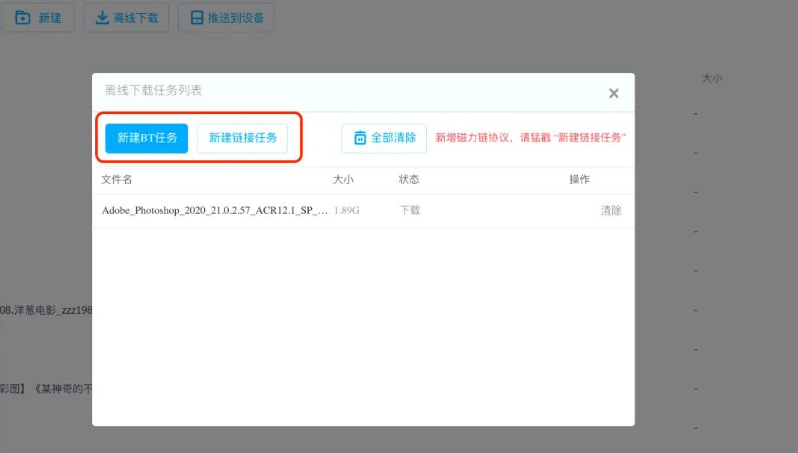
Task: Click the 离线下载任务列表 dialog title
Action: coord(153,91)
